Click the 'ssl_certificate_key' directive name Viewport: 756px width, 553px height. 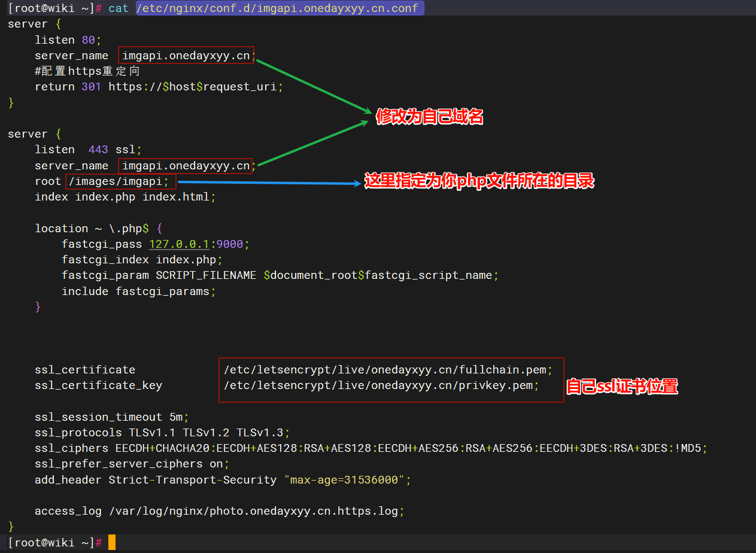[x=99, y=385]
